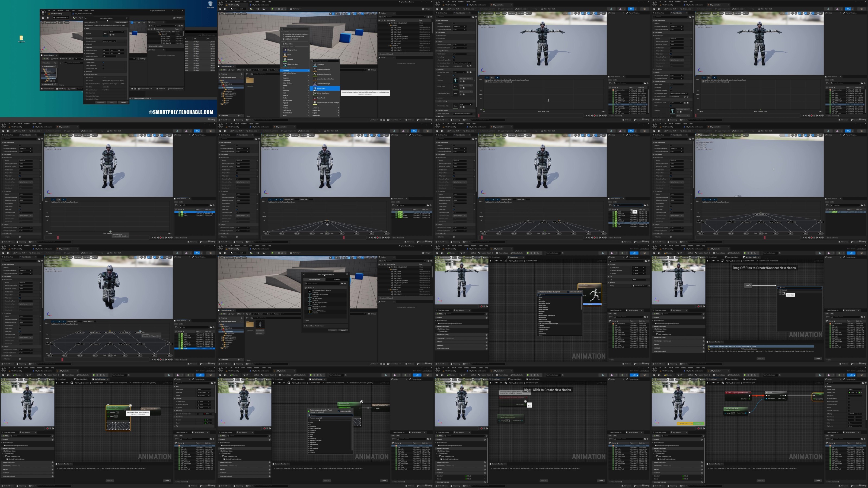
Task: Open Artificial Intelligence in the asset context menu
Action: coord(295,73)
